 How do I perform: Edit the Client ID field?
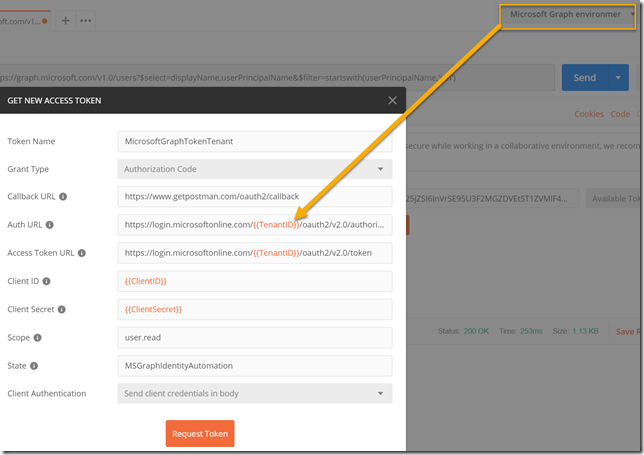coord(255,281)
